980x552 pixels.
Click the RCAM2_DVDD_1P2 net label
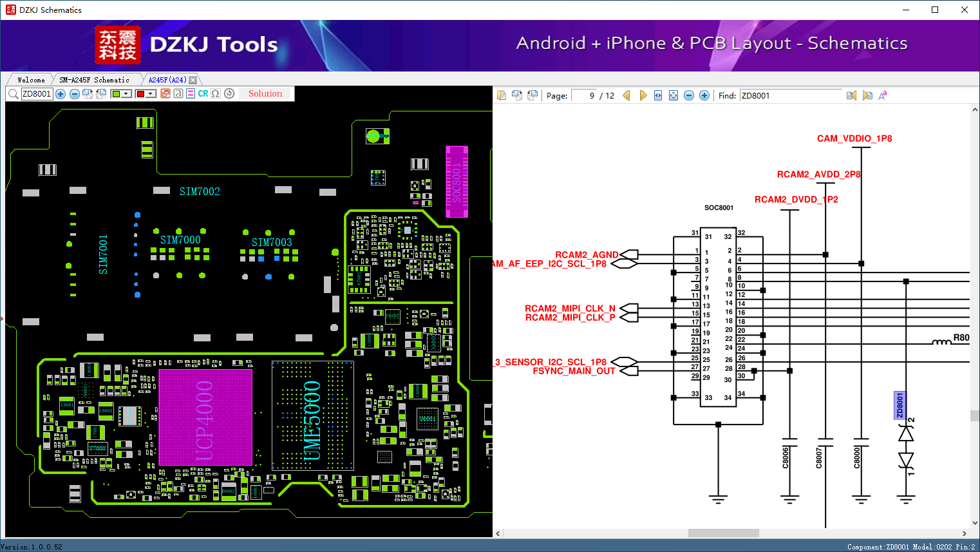[x=796, y=200]
